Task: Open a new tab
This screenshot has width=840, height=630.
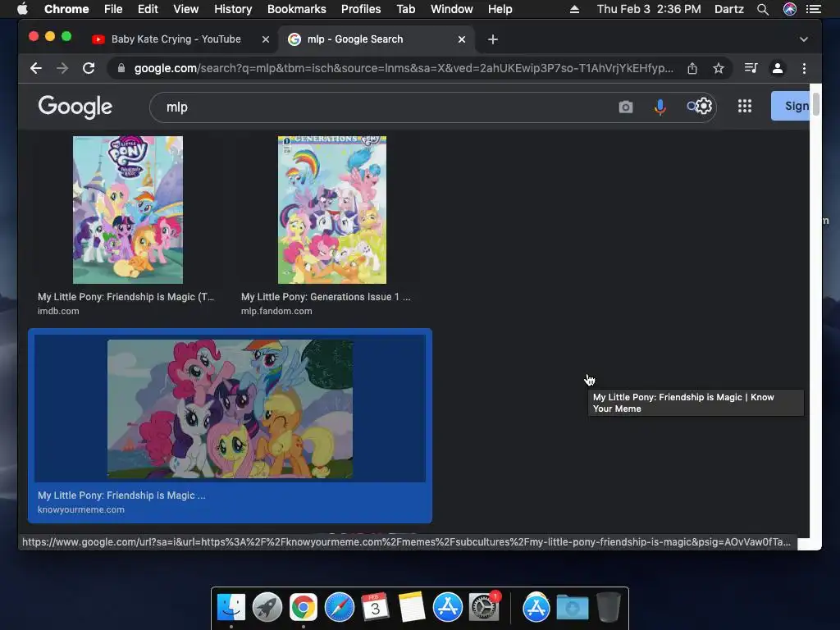Action: click(x=493, y=39)
